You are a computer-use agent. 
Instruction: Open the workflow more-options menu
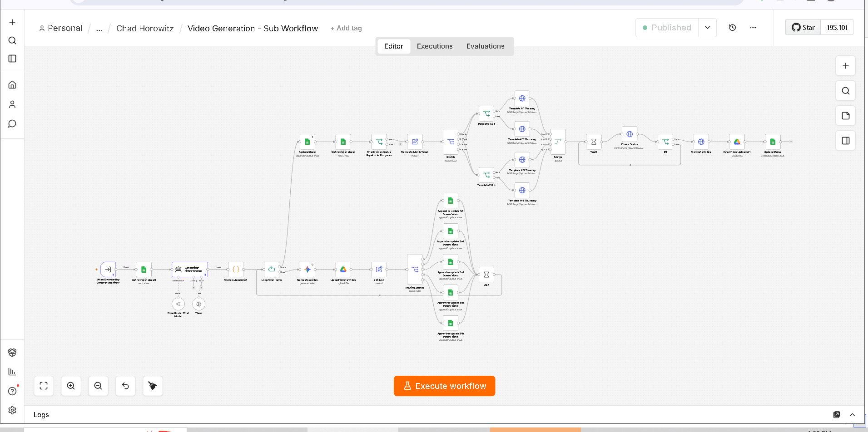click(x=753, y=28)
